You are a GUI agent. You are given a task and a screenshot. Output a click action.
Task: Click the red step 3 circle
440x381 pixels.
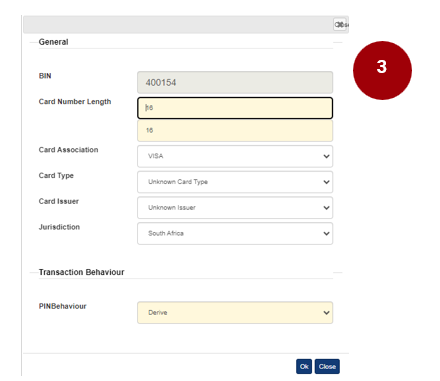coord(382,70)
